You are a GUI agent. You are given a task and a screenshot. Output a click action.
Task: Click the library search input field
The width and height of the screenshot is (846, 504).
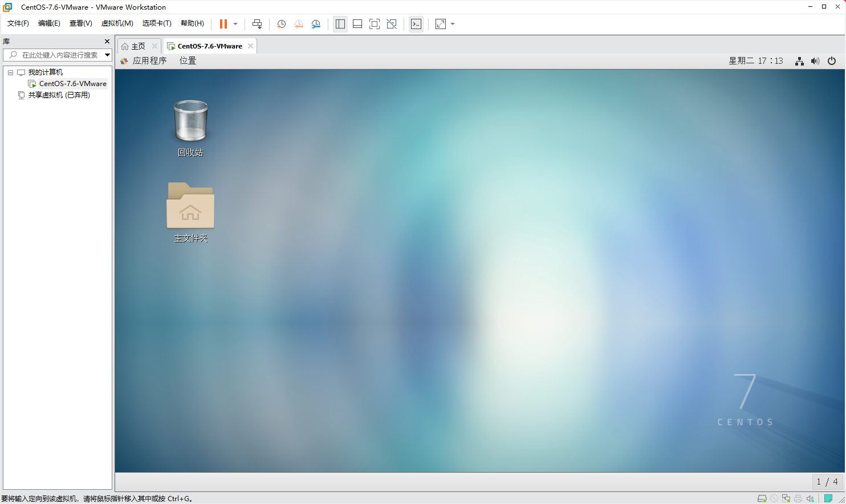pos(54,55)
